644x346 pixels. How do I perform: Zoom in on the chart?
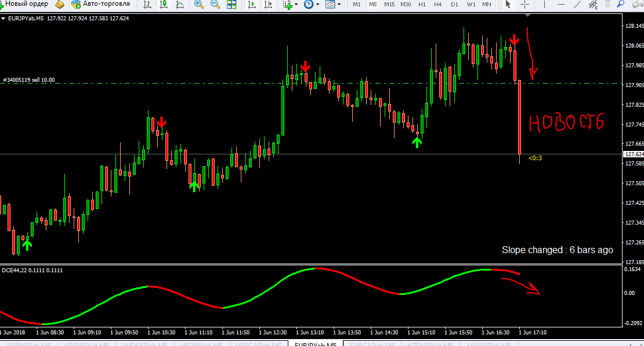coord(199,5)
